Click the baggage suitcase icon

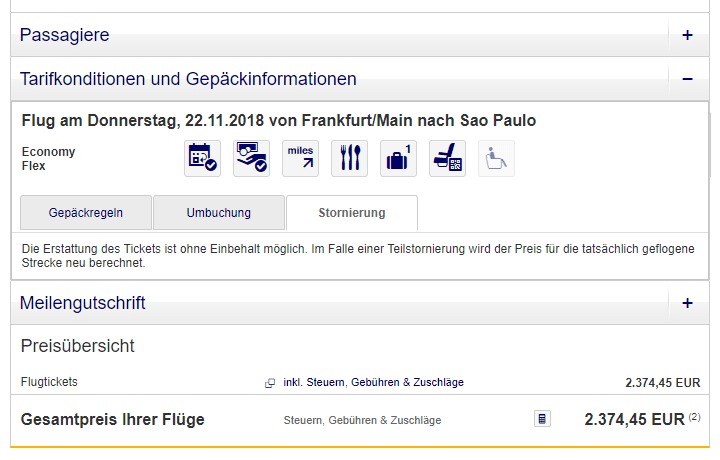coord(399,158)
